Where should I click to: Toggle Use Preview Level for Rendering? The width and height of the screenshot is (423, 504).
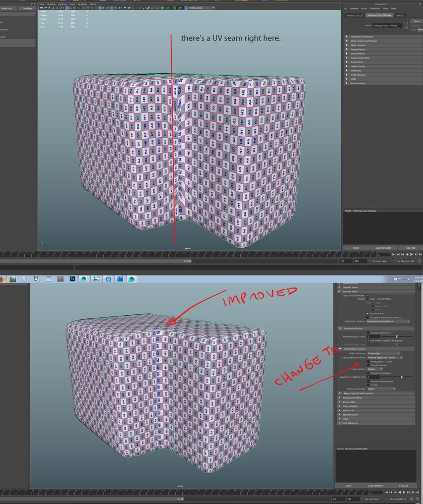368,341
